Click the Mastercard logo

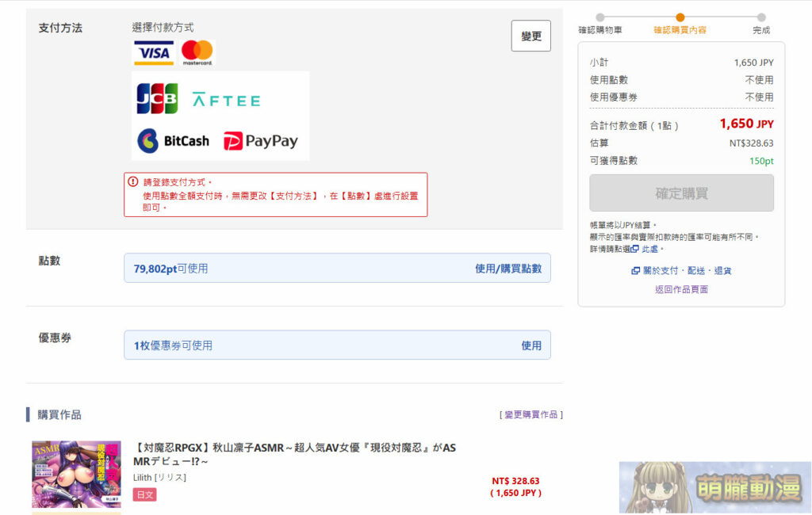(197, 53)
